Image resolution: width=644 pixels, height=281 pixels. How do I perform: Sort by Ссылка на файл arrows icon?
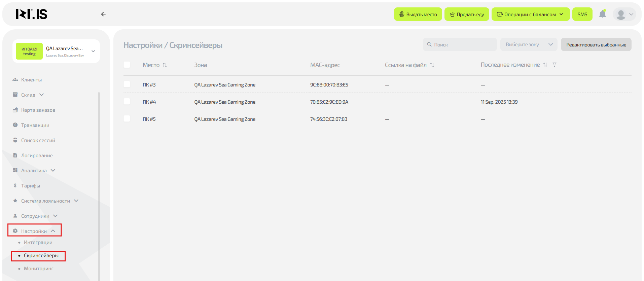point(432,65)
